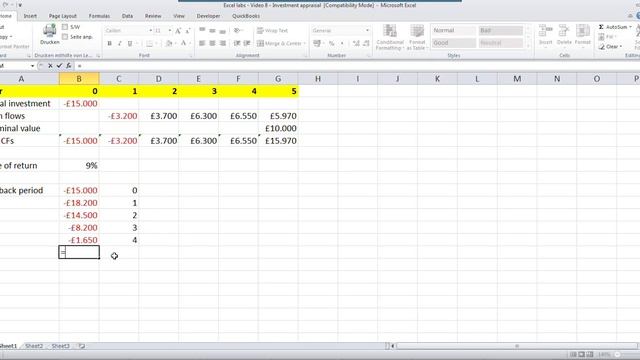Align cell text left
This screenshot has width=640, height=360.
[x=202, y=43]
